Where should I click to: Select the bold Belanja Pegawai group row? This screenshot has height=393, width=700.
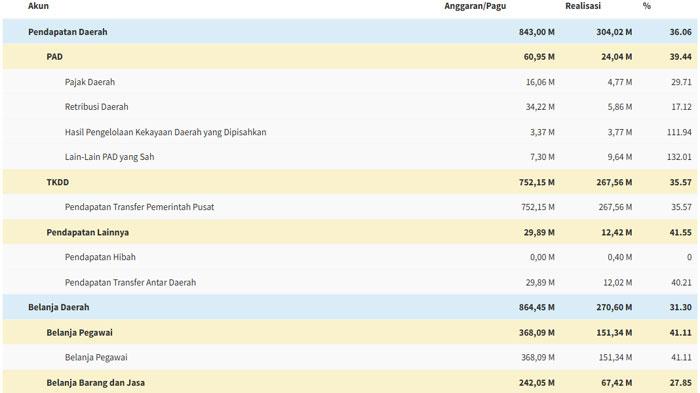[350, 332]
